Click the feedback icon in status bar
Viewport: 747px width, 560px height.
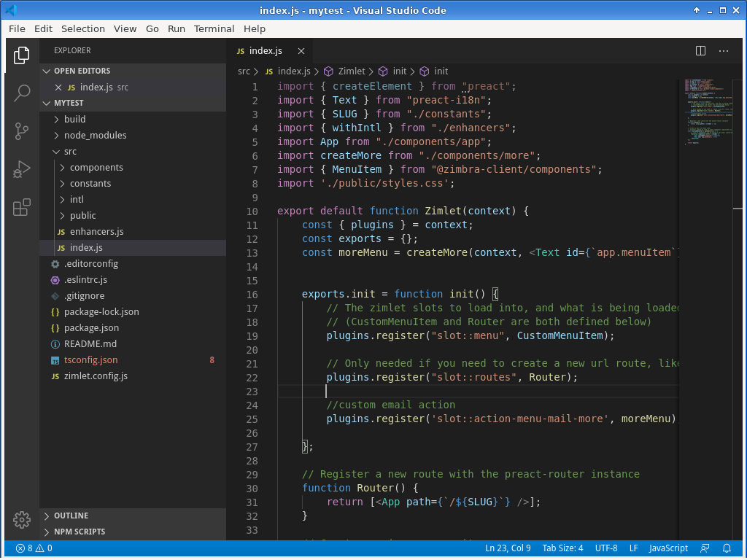pos(705,548)
